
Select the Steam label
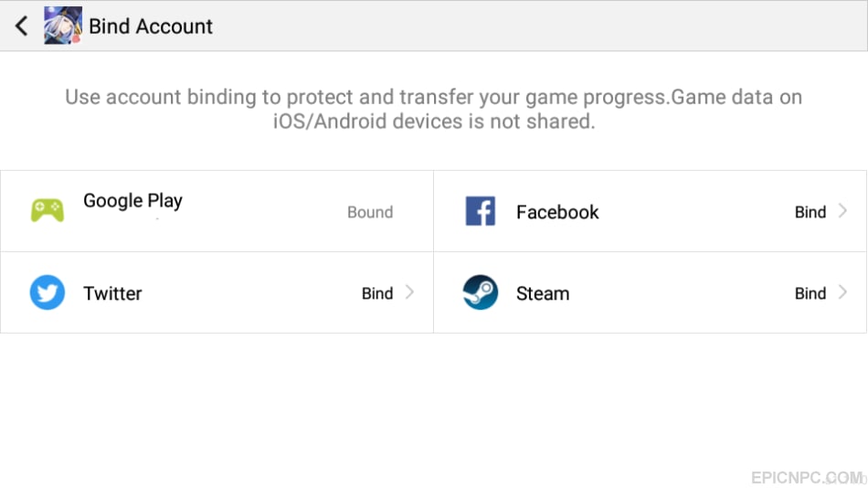(x=543, y=293)
